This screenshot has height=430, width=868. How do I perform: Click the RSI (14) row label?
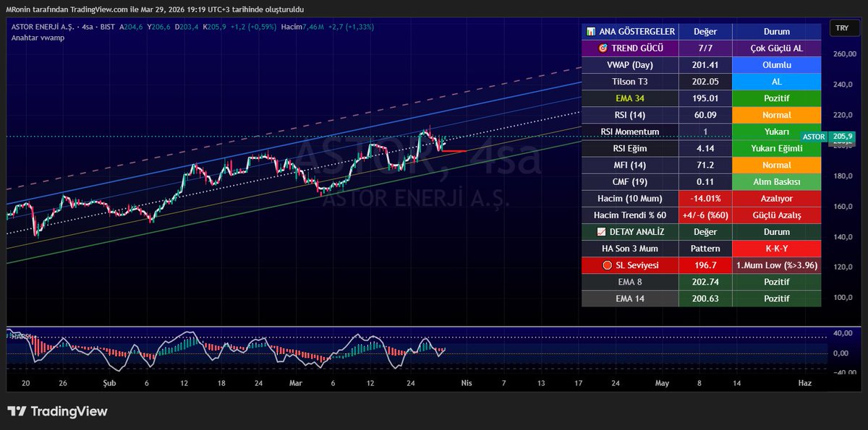[x=630, y=115]
